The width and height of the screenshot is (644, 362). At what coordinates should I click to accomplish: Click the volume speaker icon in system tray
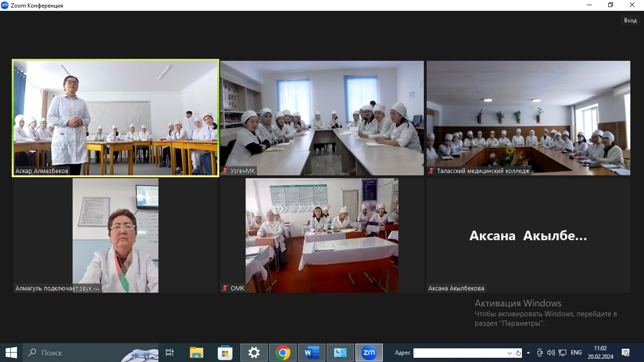(551, 353)
